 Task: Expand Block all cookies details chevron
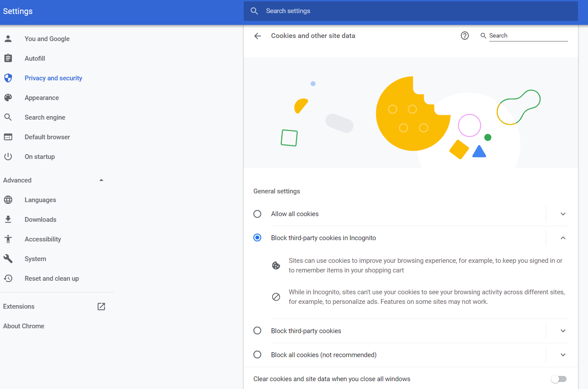[563, 355]
